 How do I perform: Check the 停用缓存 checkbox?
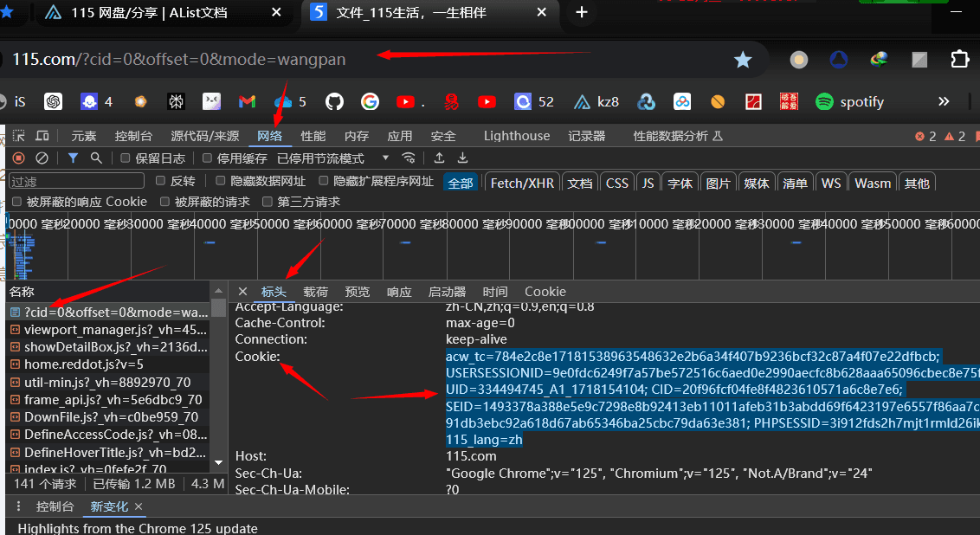pos(207,158)
